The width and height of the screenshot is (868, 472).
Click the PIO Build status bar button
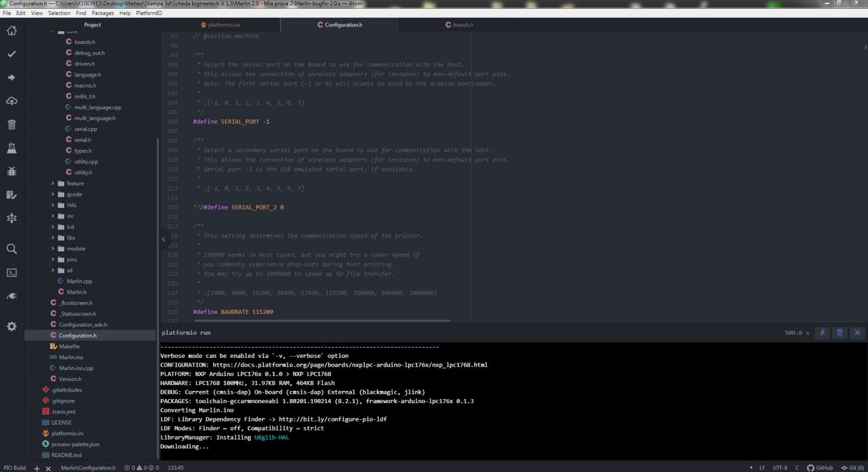[x=14, y=468]
